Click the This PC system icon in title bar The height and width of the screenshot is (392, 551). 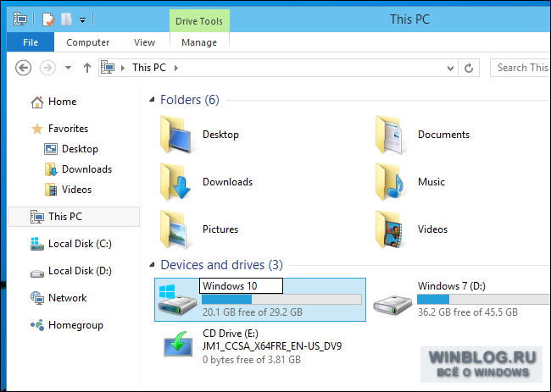[x=20, y=19]
